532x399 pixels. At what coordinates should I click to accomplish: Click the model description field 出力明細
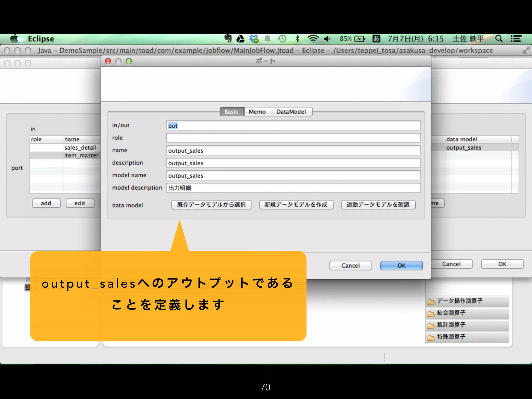coord(293,188)
